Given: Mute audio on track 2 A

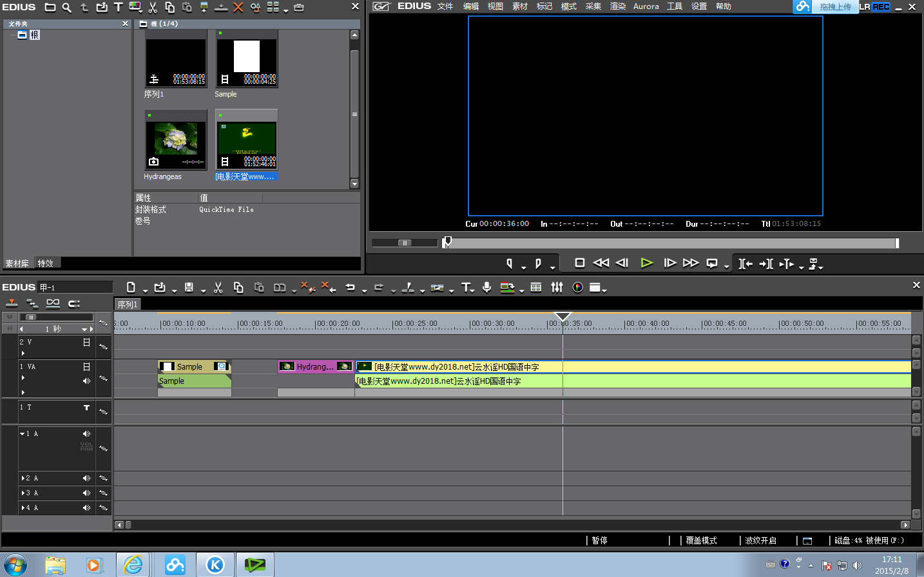Looking at the screenshot, I should pyautogui.click(x=86, y=478).
